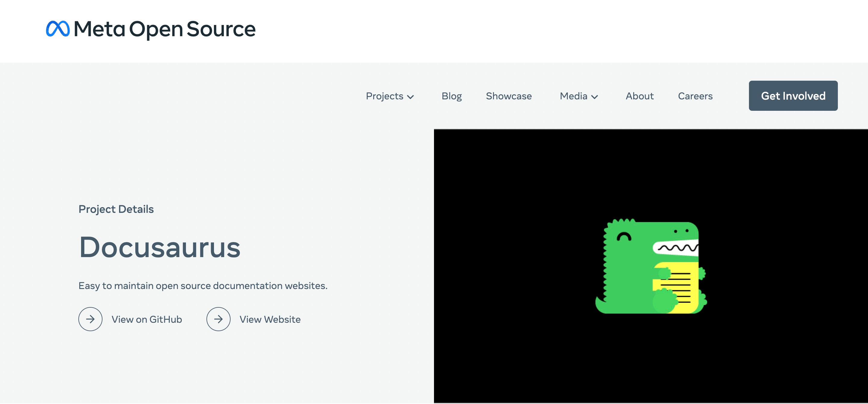The height and width of the screenshot is (404, 868).
Task: Click the arrow circle icon for website
Action: pyautogui.click(x=218, y=319)
